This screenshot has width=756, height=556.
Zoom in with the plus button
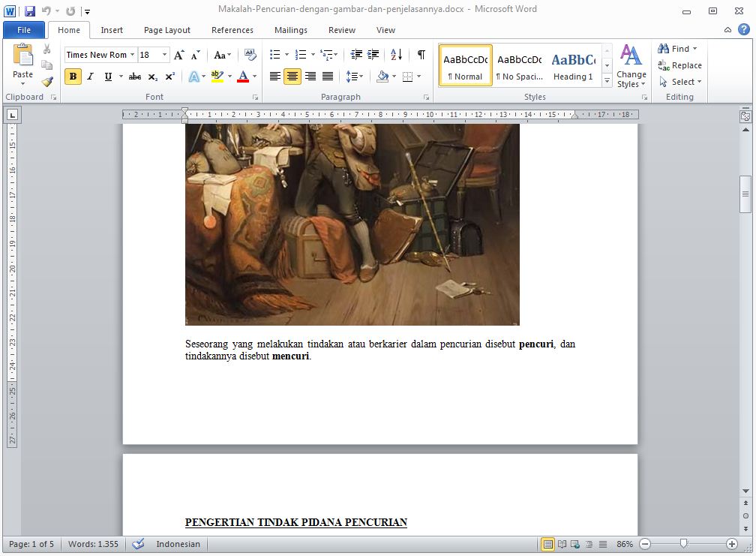point(731,544)
